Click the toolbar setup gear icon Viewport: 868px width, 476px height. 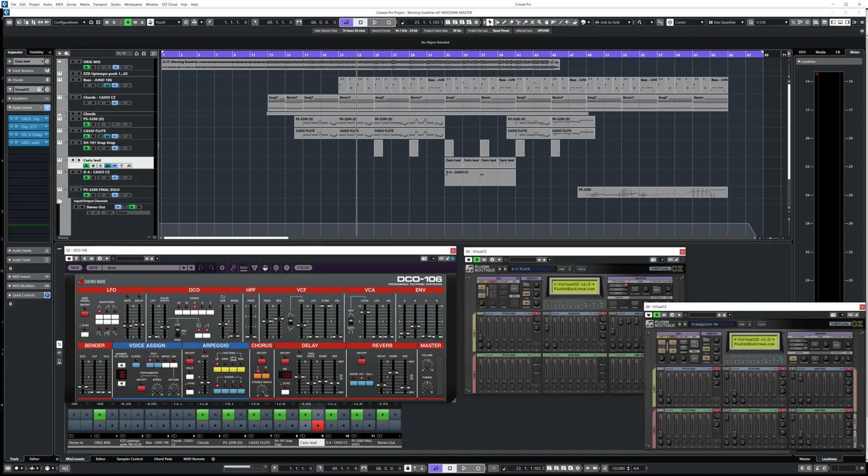pyautogui.click(x=862, y=22)
